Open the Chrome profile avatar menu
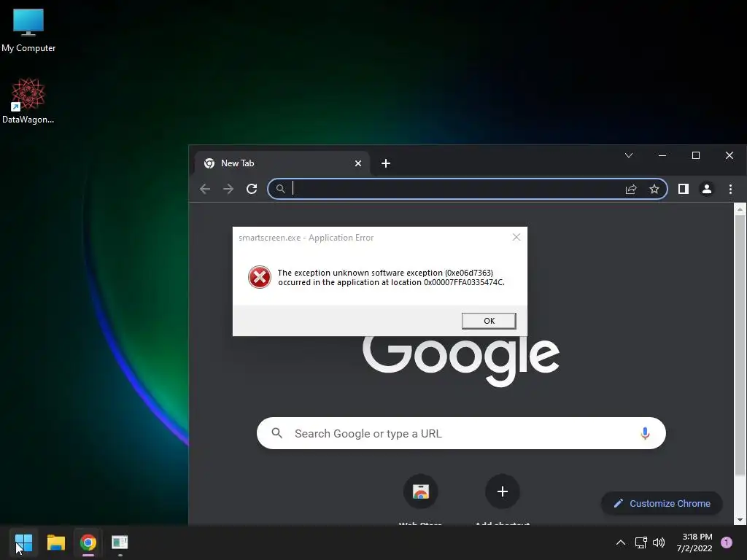The height and width of the screenshot is (560, 747). pyautogui.click(x=706, y=189)
